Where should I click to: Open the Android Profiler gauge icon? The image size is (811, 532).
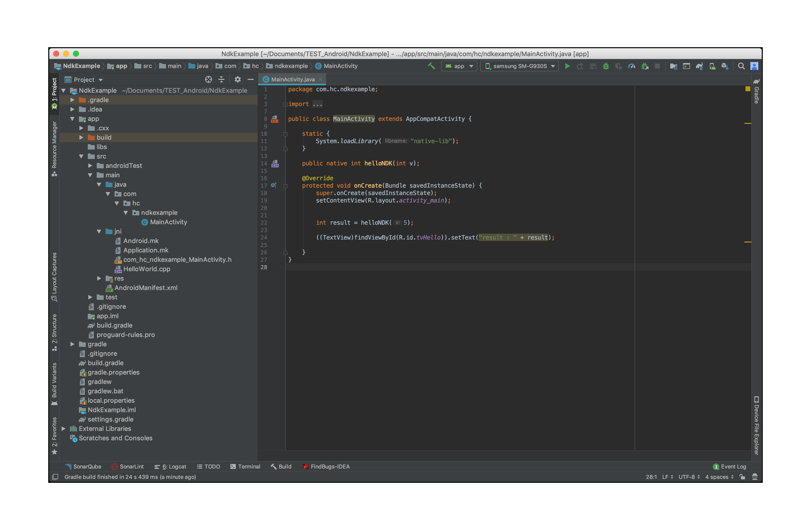pyautogui.click(x=631, y=66)
